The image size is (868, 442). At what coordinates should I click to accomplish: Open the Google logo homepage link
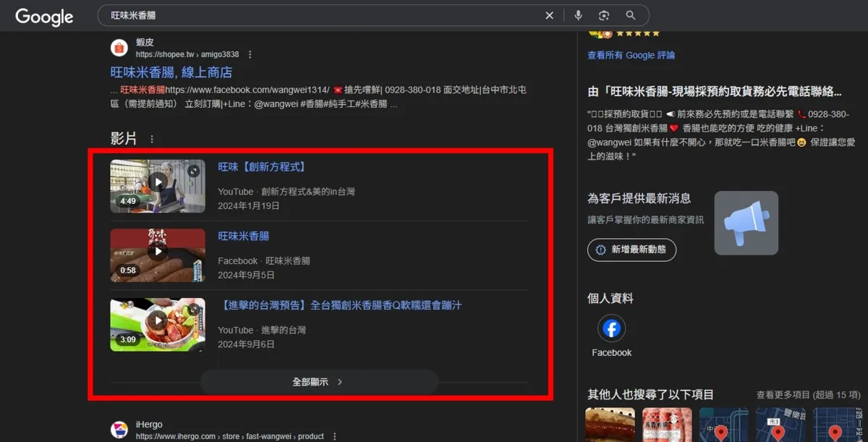[44, 17]
